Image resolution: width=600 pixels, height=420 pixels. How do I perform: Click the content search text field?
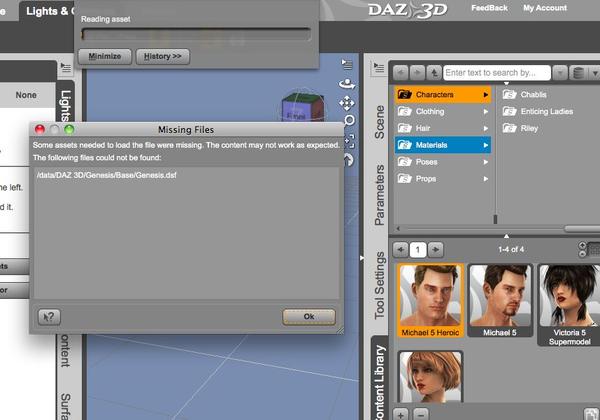[x=497, y=73]
